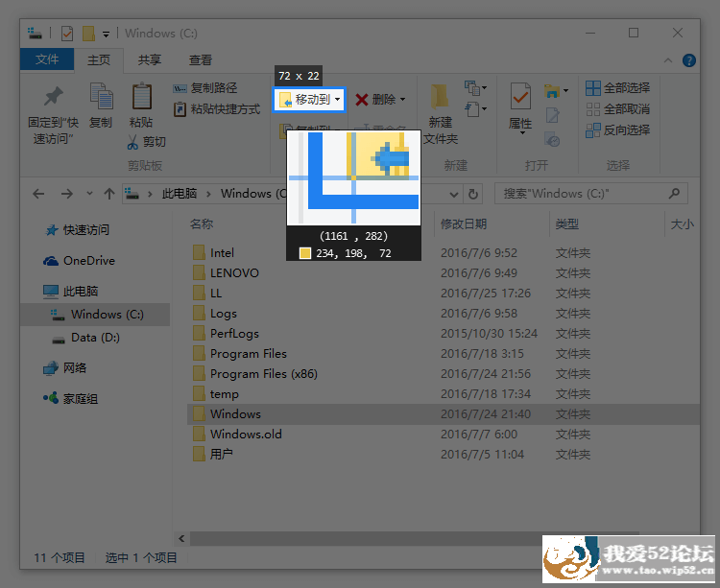Click Invert selection (反向选择)
The width and height of the screenshot is (720, 588).
click(617, 130)
